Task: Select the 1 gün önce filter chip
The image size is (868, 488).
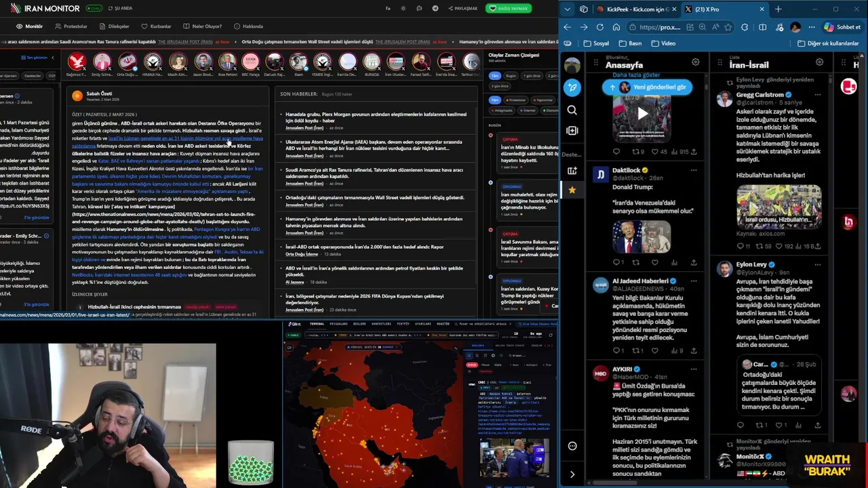Action: tap(532, 76)
